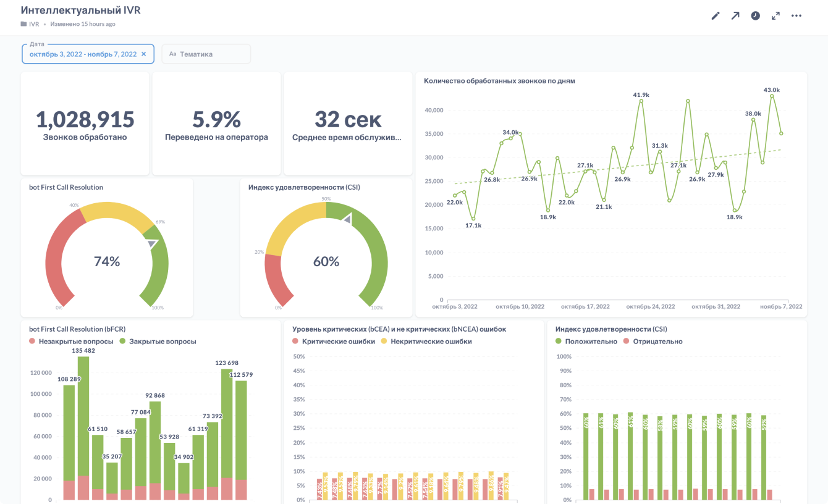Click the 43.0k peak point on line chart
The image size is (828, 504).
[772, 96]
